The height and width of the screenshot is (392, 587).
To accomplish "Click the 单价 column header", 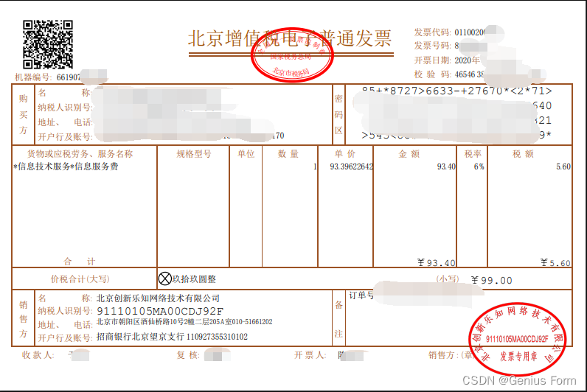I will (345, 154).
